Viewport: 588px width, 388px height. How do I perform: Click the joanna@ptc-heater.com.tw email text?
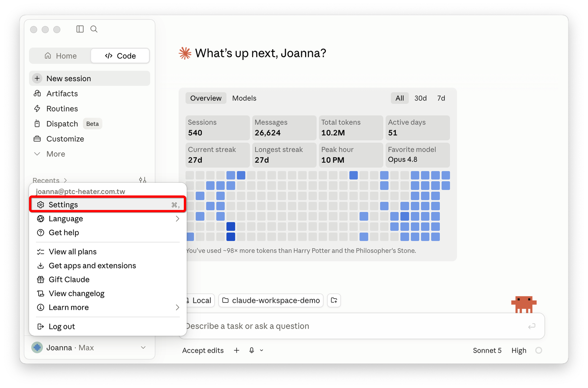[81, 191]
